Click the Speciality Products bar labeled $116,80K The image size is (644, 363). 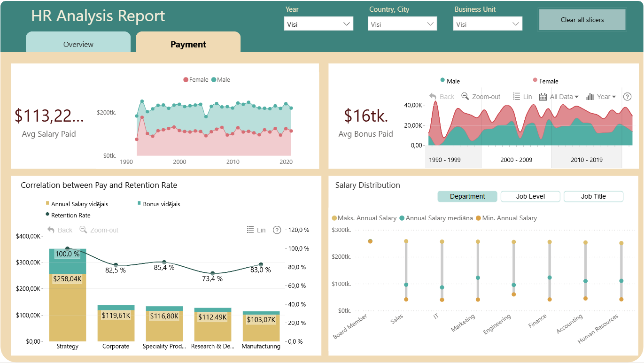(x=164, y=326)
